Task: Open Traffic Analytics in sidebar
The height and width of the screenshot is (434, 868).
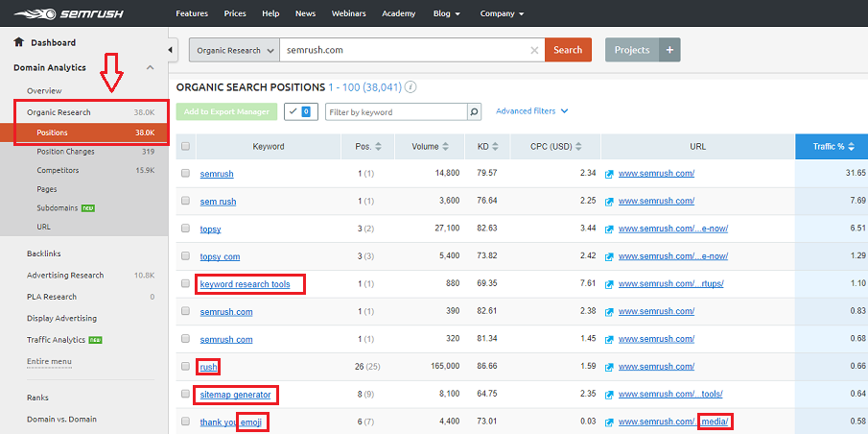Action: (56, 340)
